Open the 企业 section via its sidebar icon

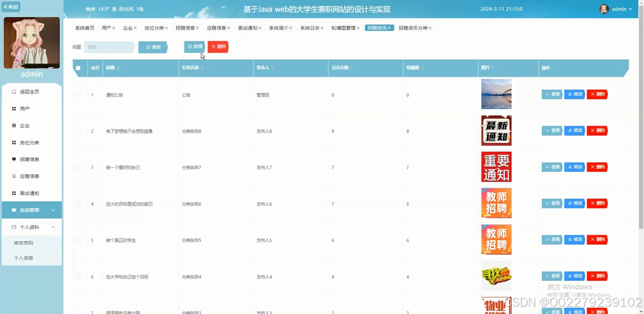(x=14, y=125)
